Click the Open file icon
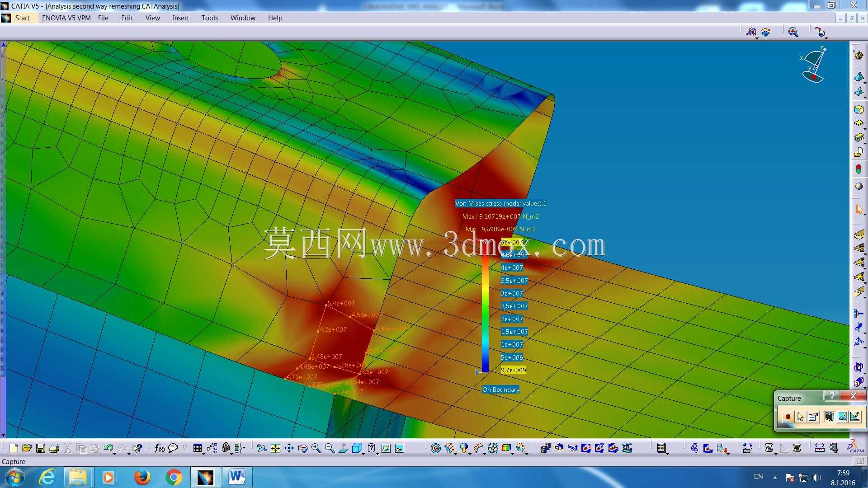 (27, 448)
